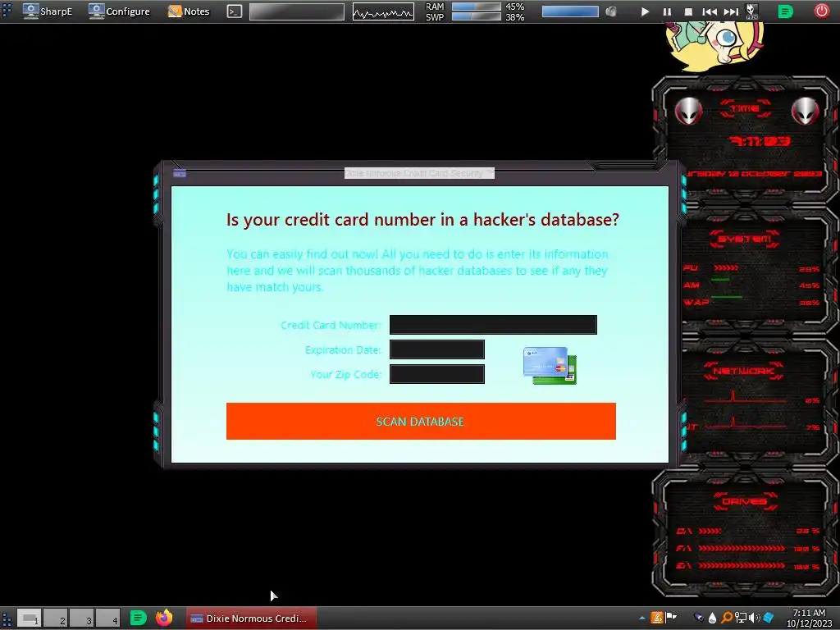The image size is (840, 630).
Task: Switch to virtual desktop 4
Action: pyautogui.click(x=108, y=619)
